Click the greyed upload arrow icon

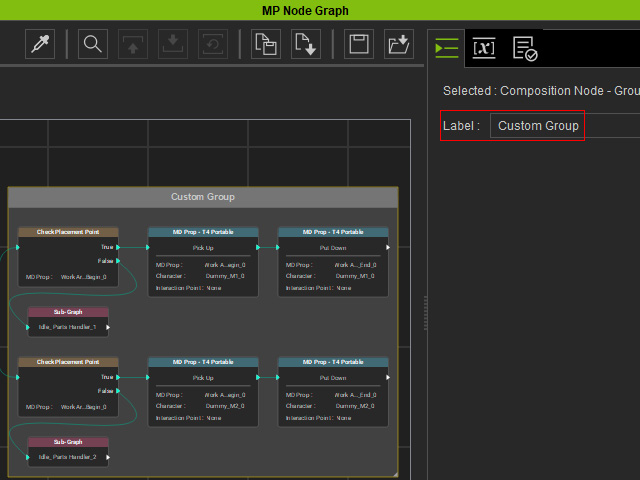(x=133, y=44)
